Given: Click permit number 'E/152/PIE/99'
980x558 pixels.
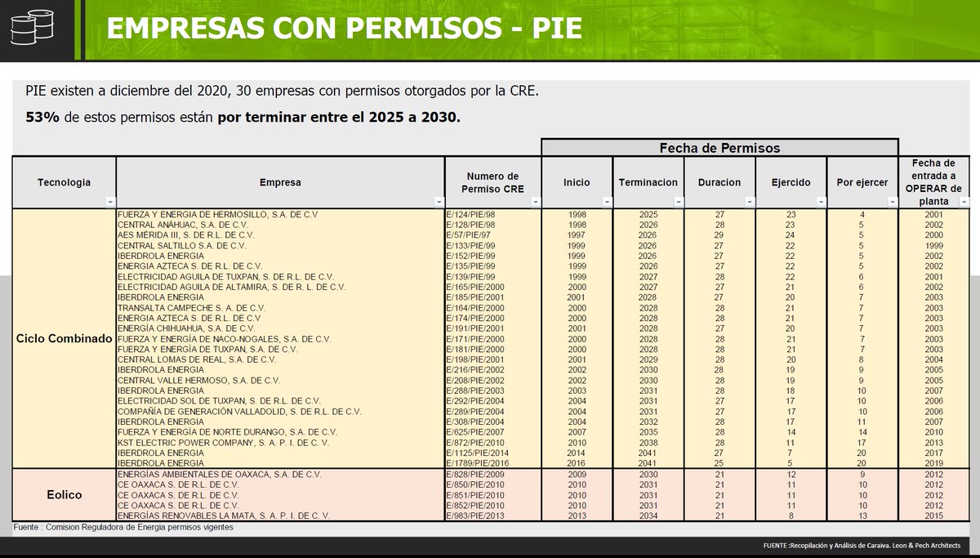Looking at the screenshot, I should point(470,255).
